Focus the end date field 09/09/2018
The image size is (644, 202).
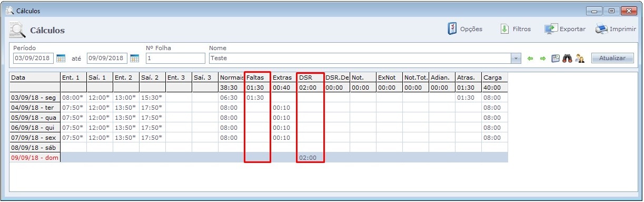pos(107,58)
